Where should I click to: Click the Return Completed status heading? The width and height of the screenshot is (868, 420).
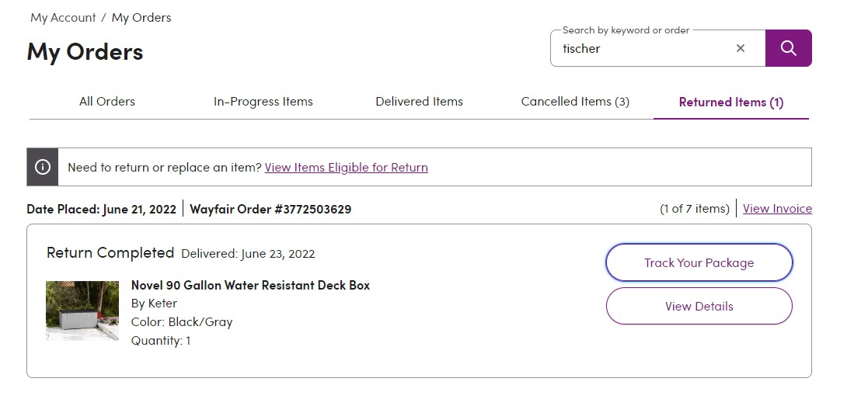pyautogui.click(x=110, y=253)
